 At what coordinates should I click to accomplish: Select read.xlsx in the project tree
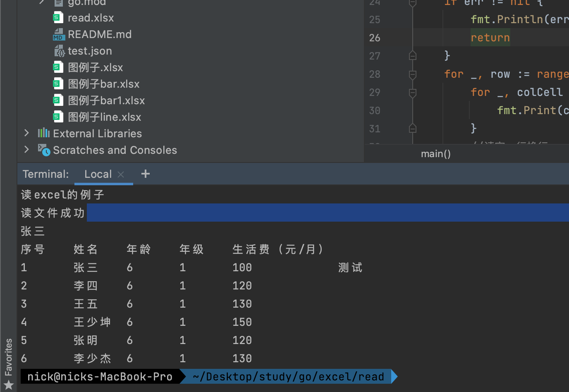pos(91,18)
